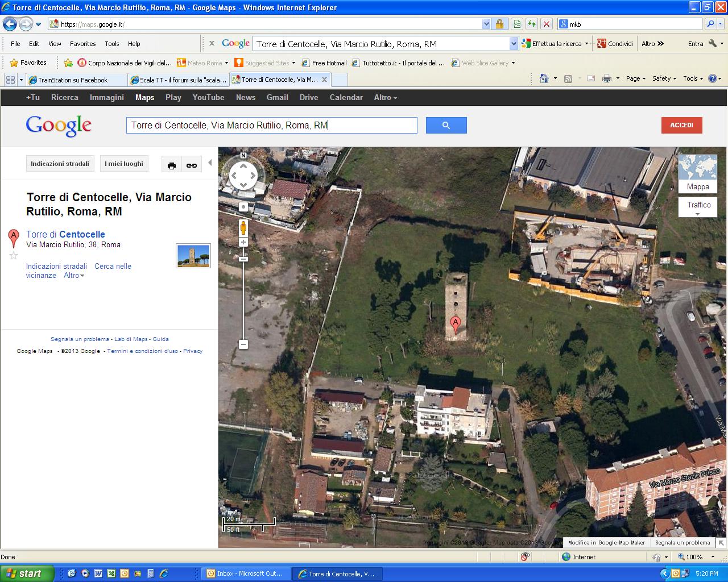
Task: Open the File menu
Action: (x=15, y=44)
